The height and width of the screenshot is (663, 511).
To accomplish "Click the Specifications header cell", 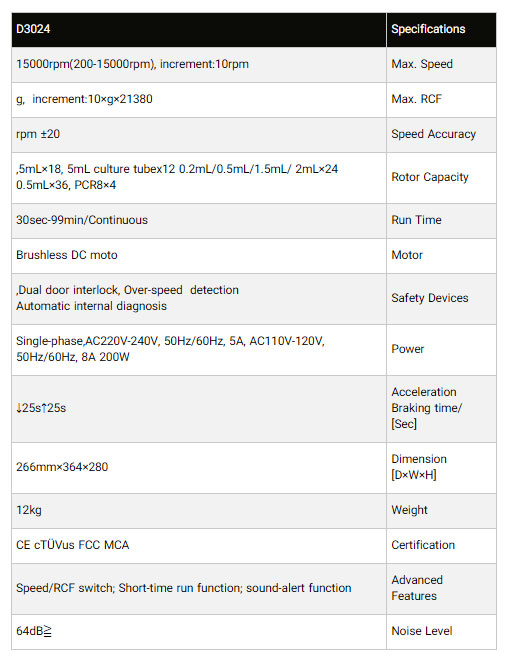I will (x=441, y=30).
